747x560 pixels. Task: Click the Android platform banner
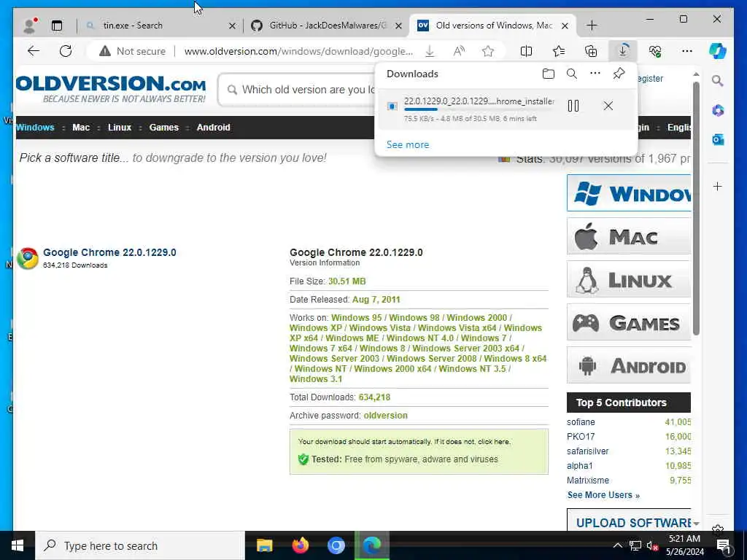click(x=629, y=365)
